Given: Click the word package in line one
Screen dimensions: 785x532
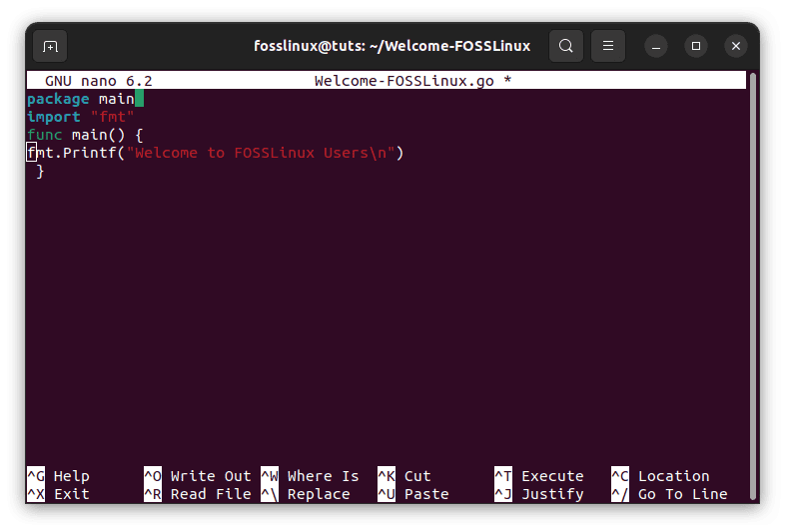Looking at the screenshot, I should coord(58,99).
